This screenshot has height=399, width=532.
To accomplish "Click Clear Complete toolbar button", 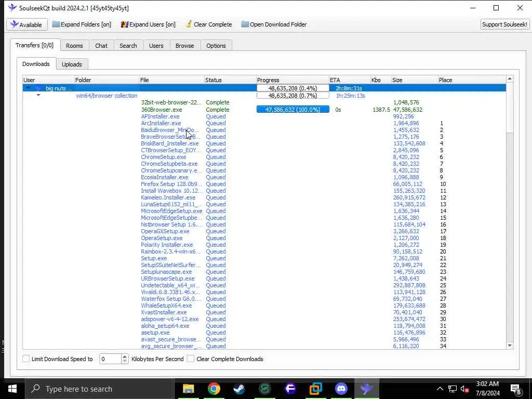I will click(x=209, y=24).
